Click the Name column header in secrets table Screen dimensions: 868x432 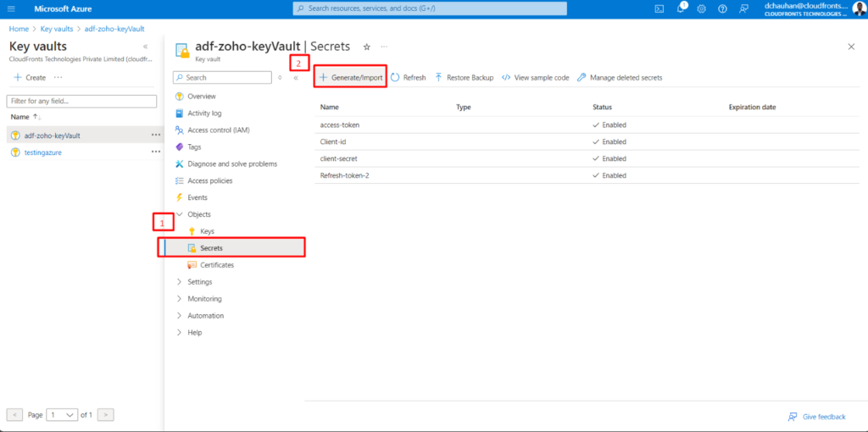[x=330, y=107]
